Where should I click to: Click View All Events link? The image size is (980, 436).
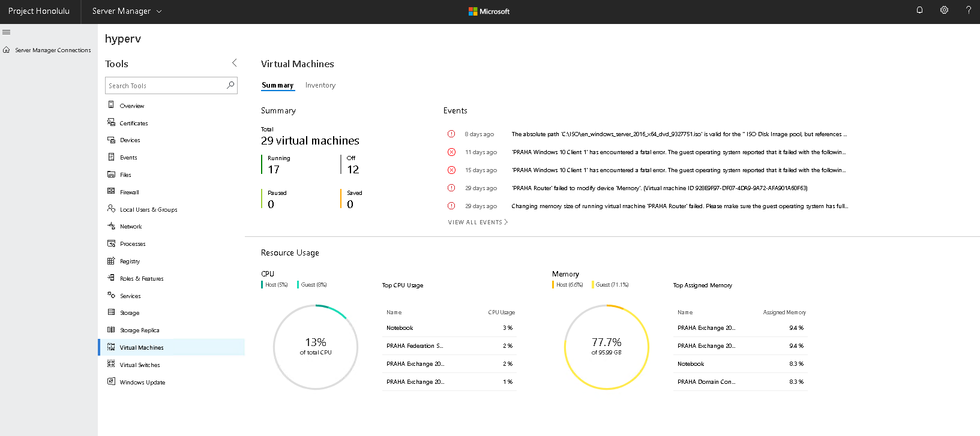(478, 222)
